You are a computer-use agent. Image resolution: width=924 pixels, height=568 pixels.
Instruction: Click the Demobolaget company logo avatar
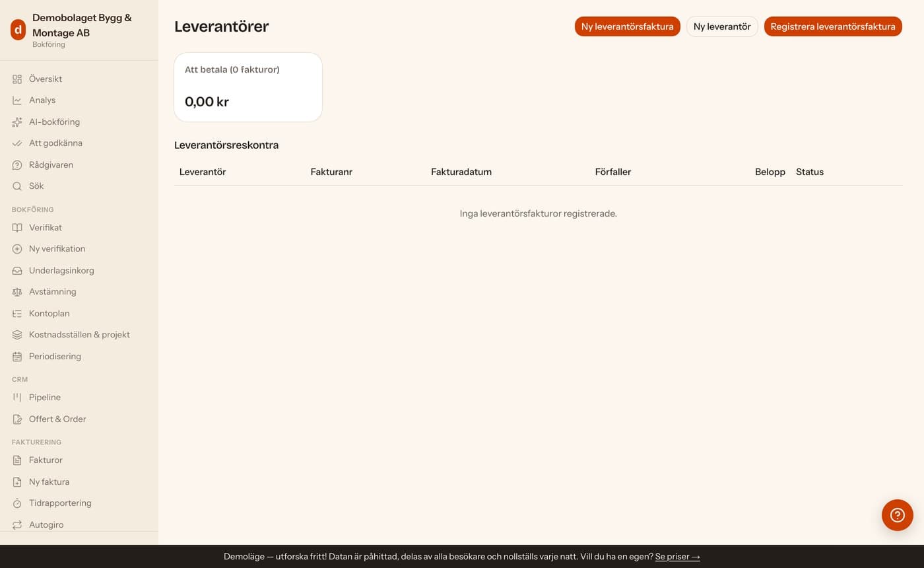point(18,30)
